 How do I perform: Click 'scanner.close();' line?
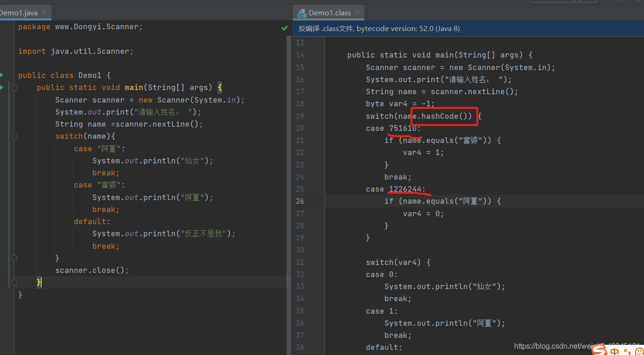coord(92,270)
